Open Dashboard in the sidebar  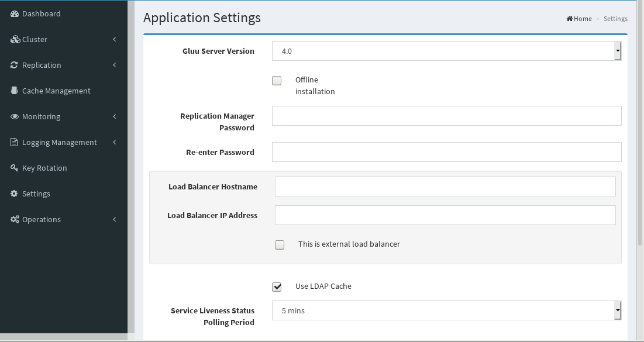[x=64, y=13]
